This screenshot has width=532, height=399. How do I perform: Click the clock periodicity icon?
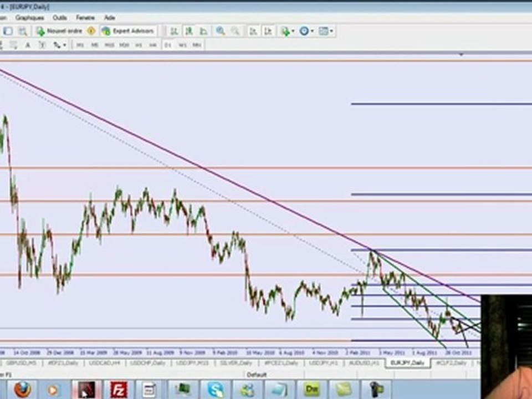pyautogui.click(x=304, y=31)
